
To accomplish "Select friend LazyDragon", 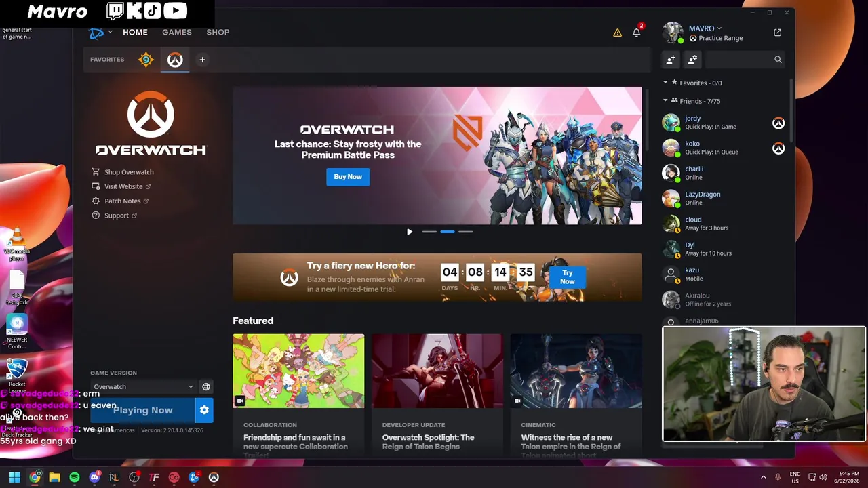I will coord(723,198).
